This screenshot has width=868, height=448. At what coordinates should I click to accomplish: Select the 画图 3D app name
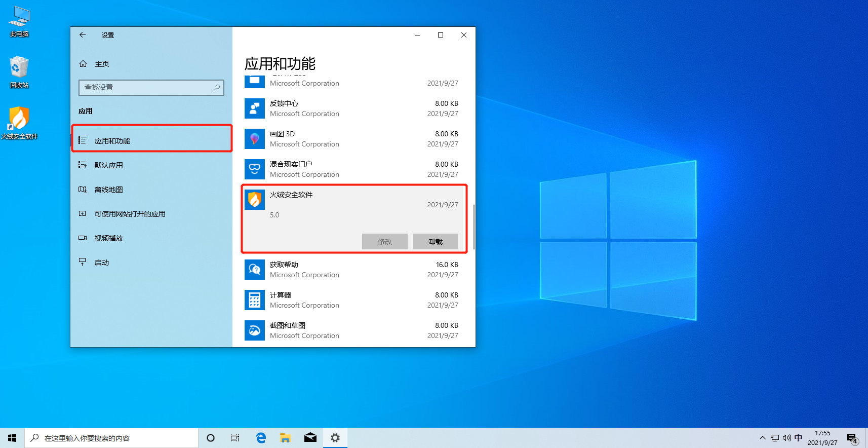click(x=282, y=134)
